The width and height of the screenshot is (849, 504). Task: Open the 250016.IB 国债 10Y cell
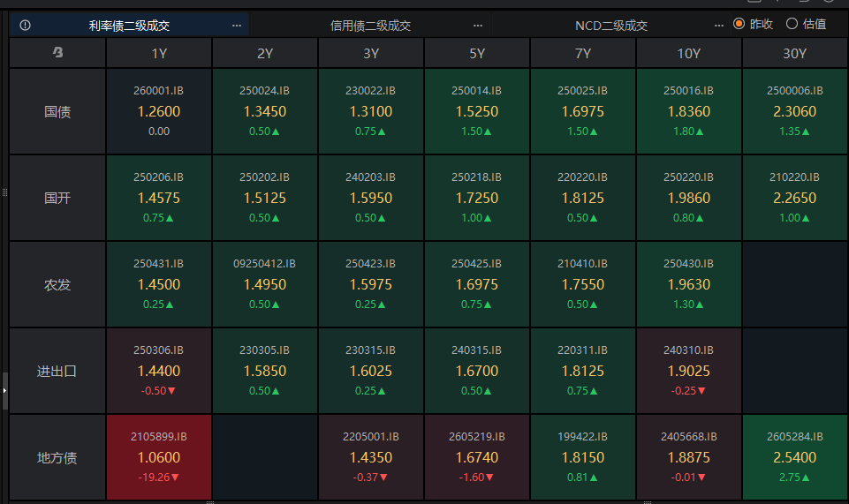(689, 111)
